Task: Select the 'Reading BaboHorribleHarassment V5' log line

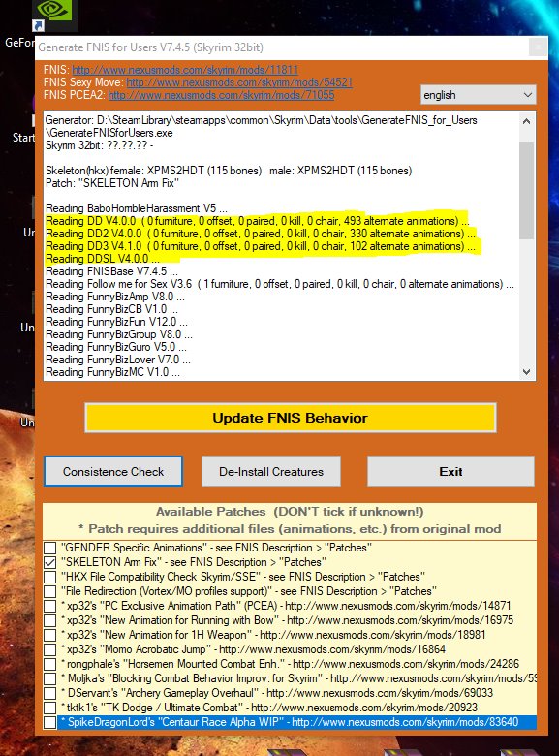Action: pyautogui.click(x=137, y=208)
